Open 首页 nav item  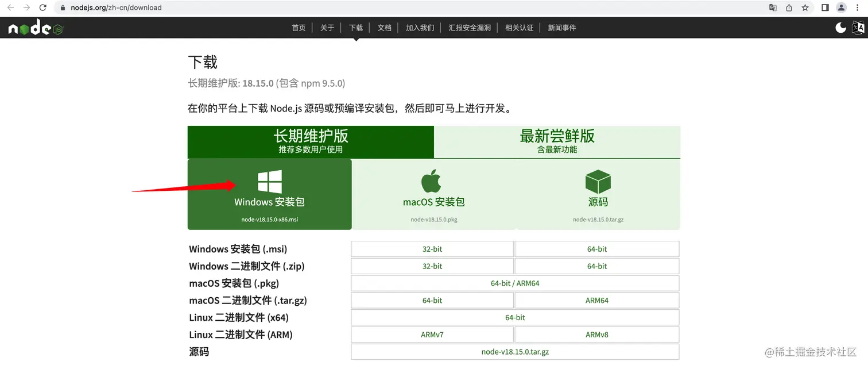299,28
